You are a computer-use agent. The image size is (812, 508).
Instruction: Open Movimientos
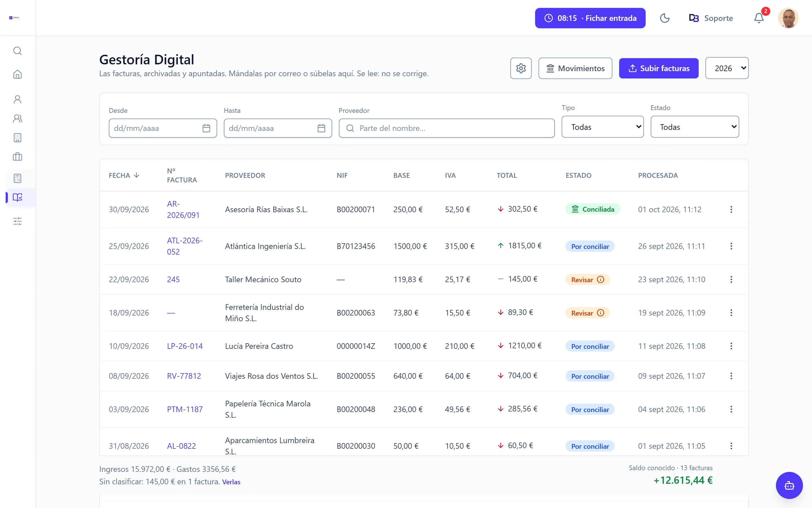(x=575, y=68)
